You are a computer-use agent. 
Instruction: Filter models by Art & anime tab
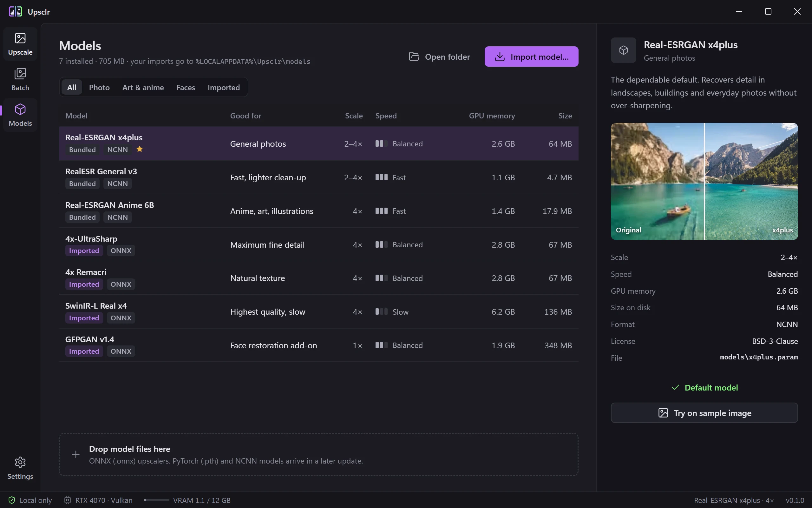143,87
